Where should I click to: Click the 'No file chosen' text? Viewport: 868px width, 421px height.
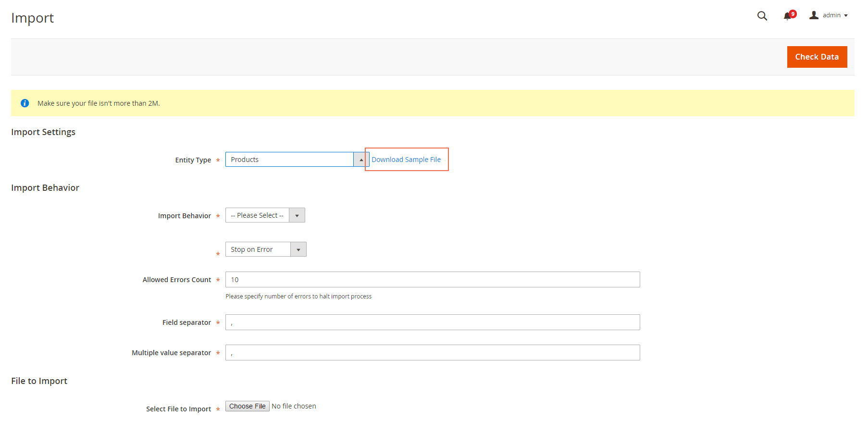tap(294, 406)
